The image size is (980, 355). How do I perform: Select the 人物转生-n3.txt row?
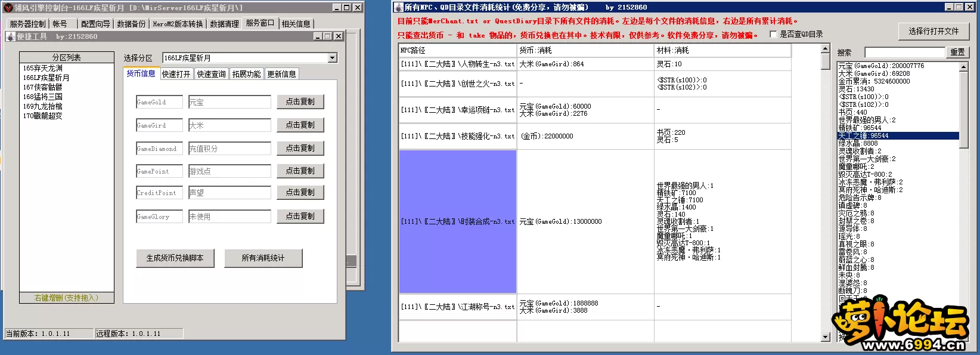458,64
